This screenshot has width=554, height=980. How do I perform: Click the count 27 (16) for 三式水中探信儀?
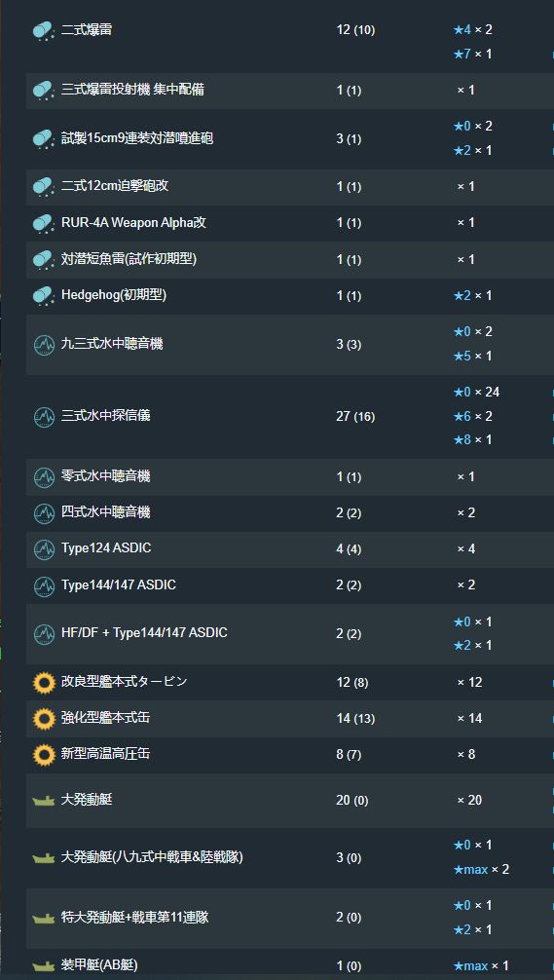click(355, 416)
